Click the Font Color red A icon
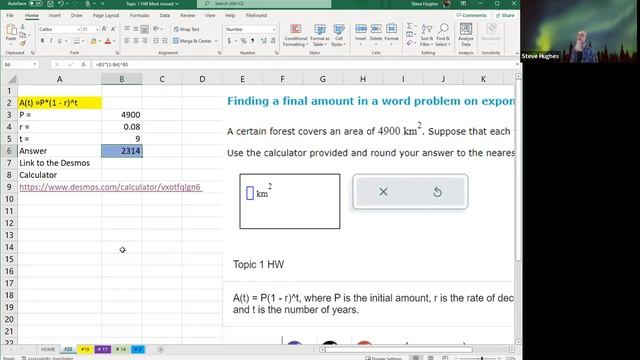 click(x=108, y=41)
